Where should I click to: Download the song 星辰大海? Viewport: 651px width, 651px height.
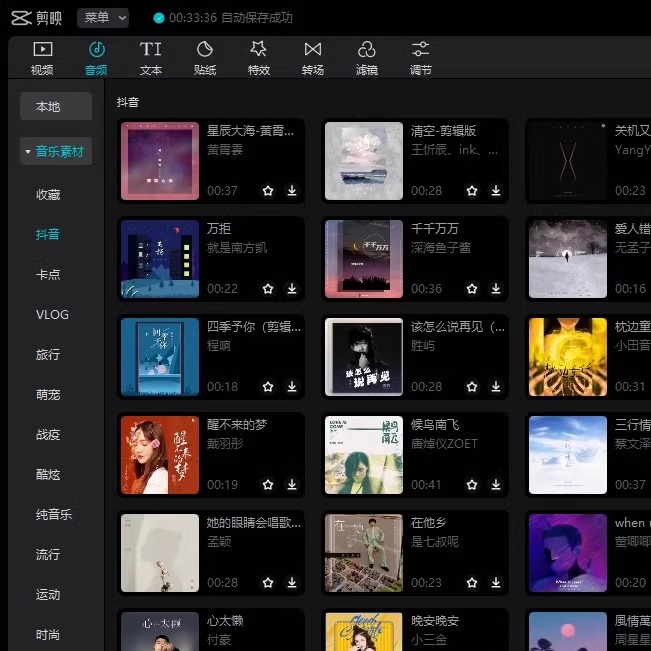point(292,191)
